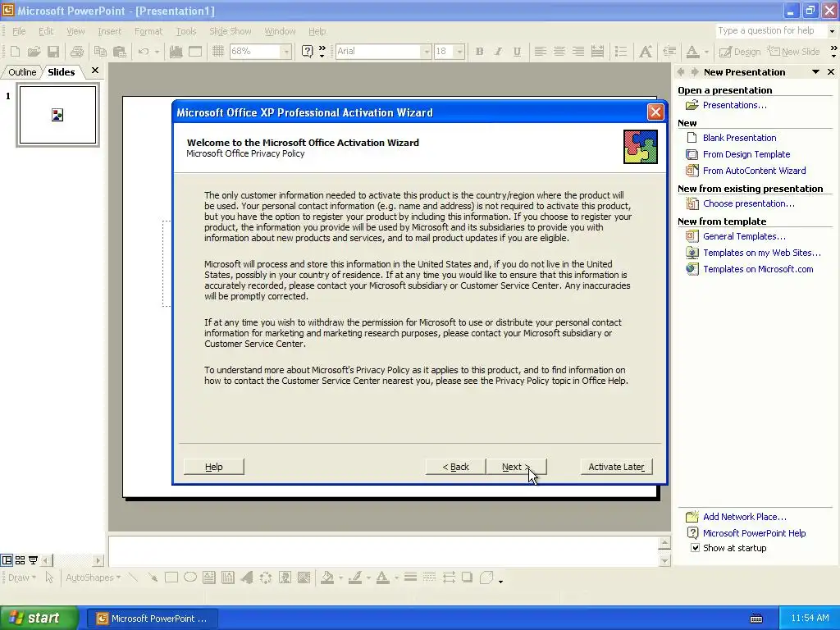Image resolution: width=840 pixels, height=630 pixels.
Task: Click the Line Style icon
Action: 410,577
